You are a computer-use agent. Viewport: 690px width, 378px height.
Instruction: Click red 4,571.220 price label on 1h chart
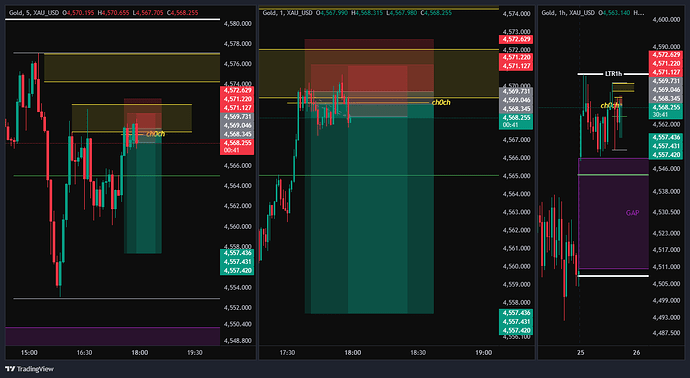666,63
